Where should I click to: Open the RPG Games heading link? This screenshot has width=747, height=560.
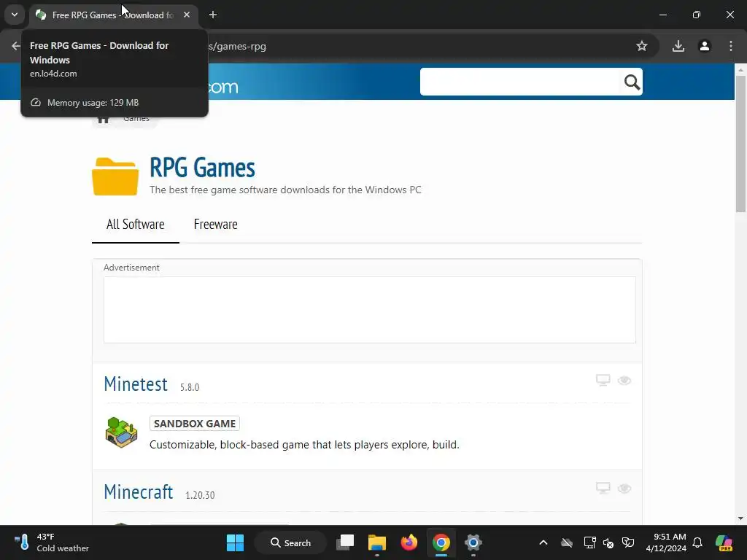pyautogui.click(x=202, y=168)
